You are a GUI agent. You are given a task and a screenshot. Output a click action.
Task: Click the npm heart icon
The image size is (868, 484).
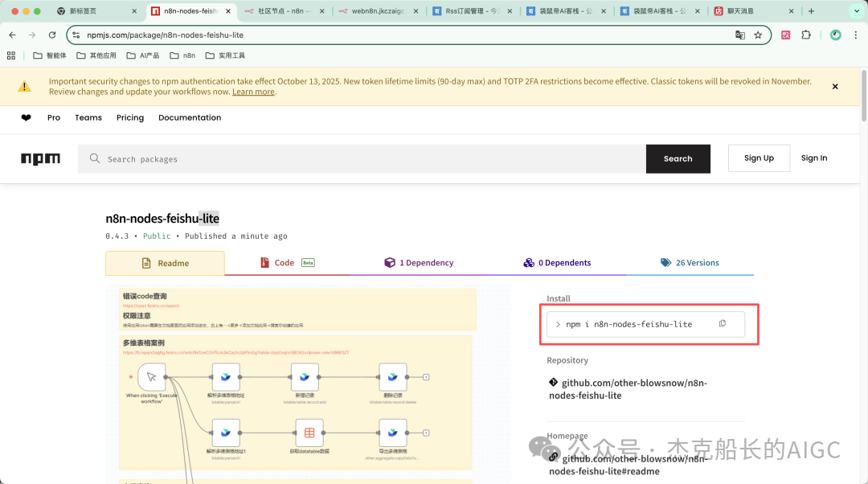pos(26,117)
